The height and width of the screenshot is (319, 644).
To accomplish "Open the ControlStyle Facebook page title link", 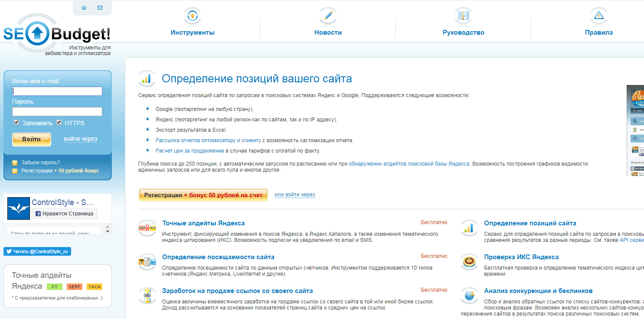I will click(63, 202).
